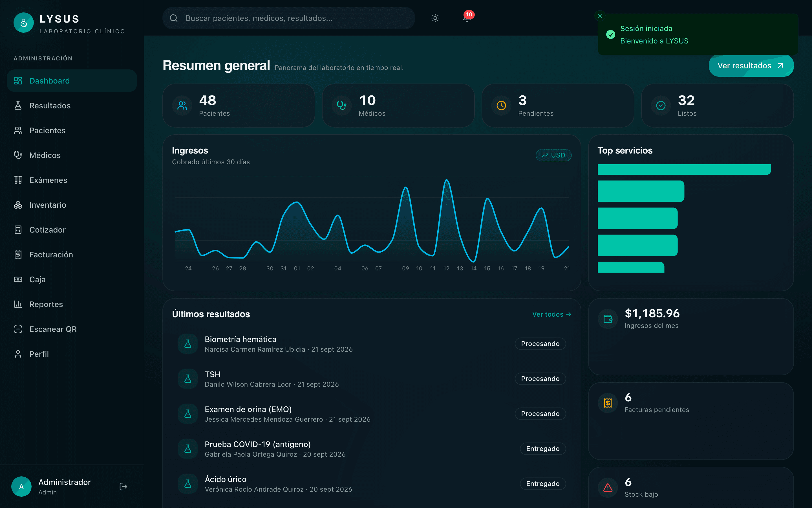Click the Entregado badge for Prueba COVID-19

543,448
